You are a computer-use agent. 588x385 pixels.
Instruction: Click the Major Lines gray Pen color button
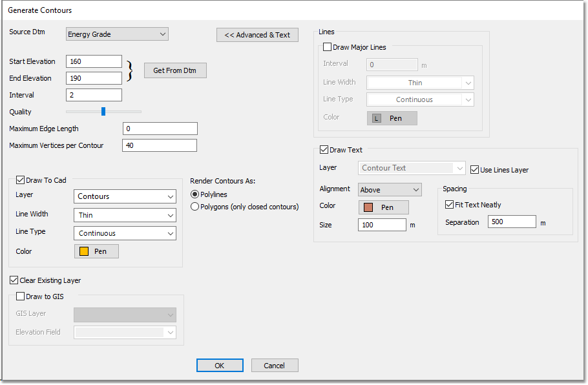click(x=392, y=118)
